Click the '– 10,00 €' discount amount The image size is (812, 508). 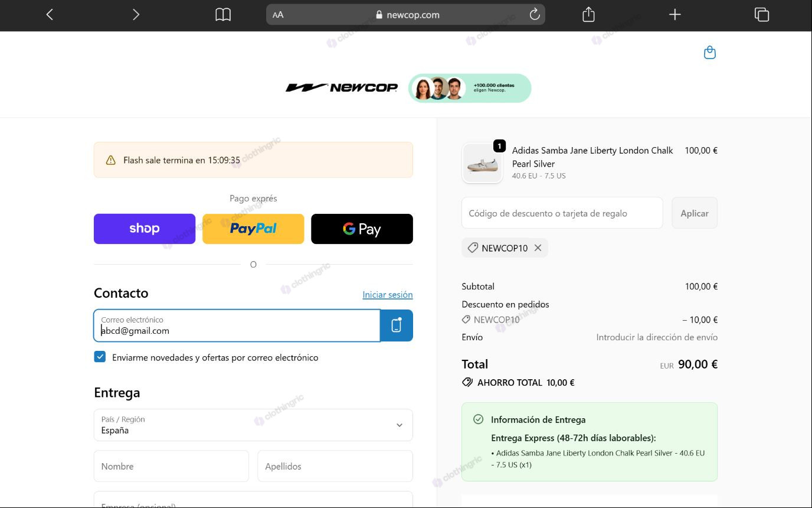click(700, 320)
